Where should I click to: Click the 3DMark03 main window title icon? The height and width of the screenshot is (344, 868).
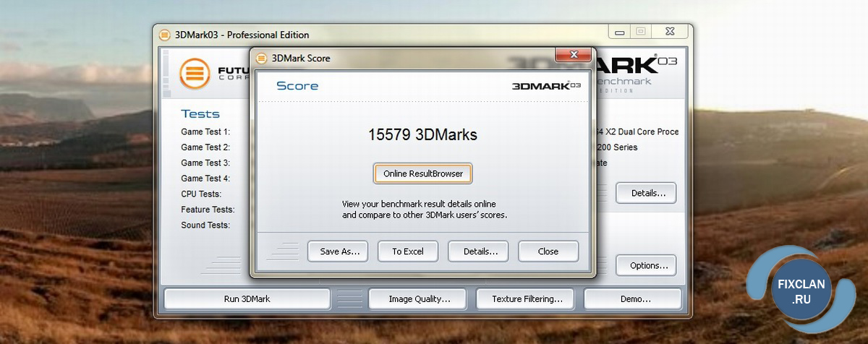(164, 35)
